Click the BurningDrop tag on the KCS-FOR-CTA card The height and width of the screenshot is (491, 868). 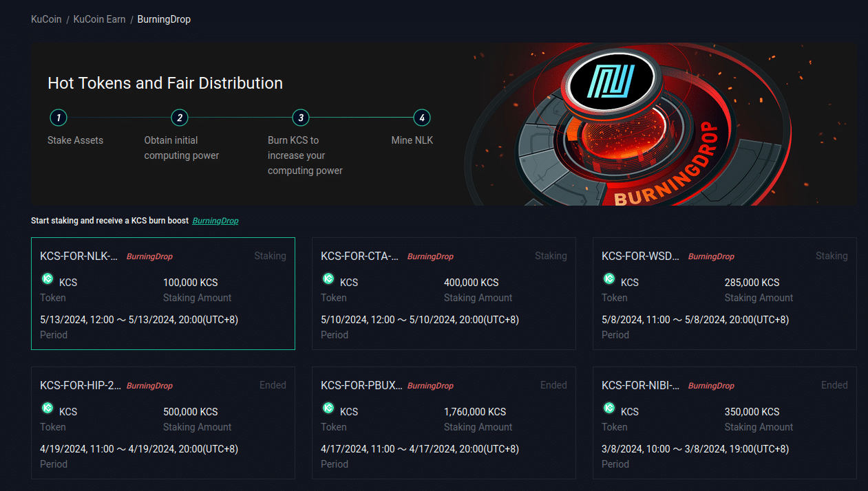point(430,257)
